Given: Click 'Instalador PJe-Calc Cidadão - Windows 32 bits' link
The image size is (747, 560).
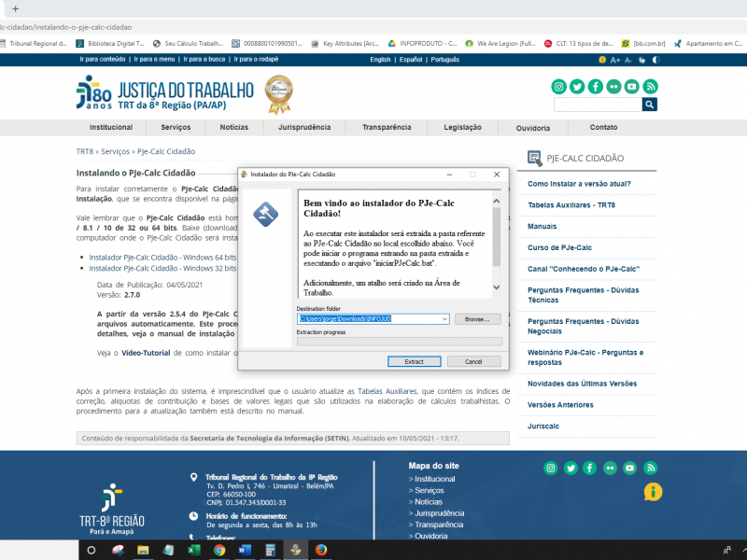Looking at the screenshot, I should point(162,268).
